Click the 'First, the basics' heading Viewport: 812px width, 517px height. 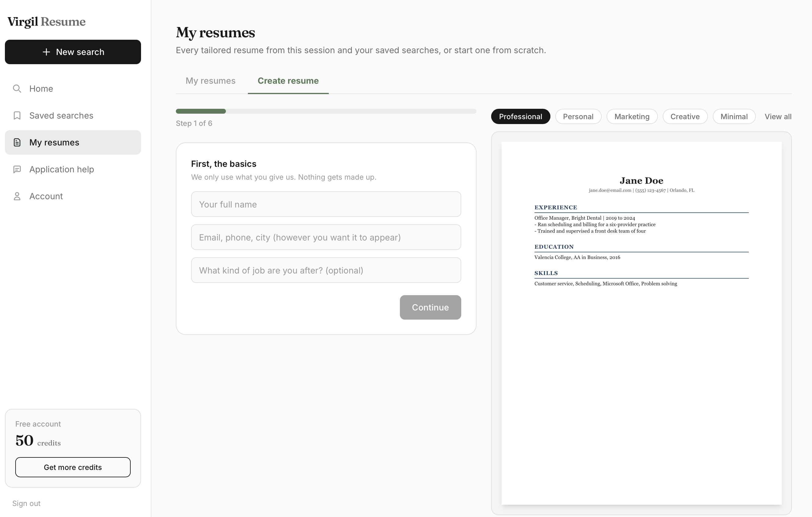(223, 164)
